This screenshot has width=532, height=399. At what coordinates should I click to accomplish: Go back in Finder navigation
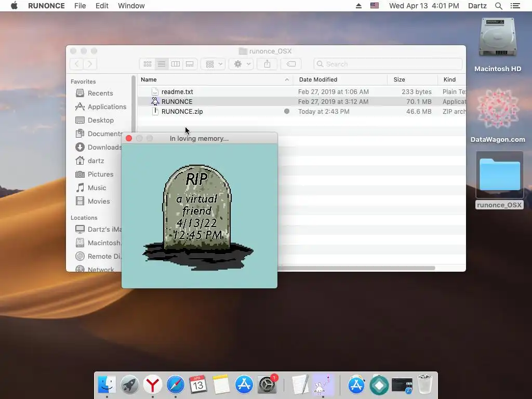[77, 64]
